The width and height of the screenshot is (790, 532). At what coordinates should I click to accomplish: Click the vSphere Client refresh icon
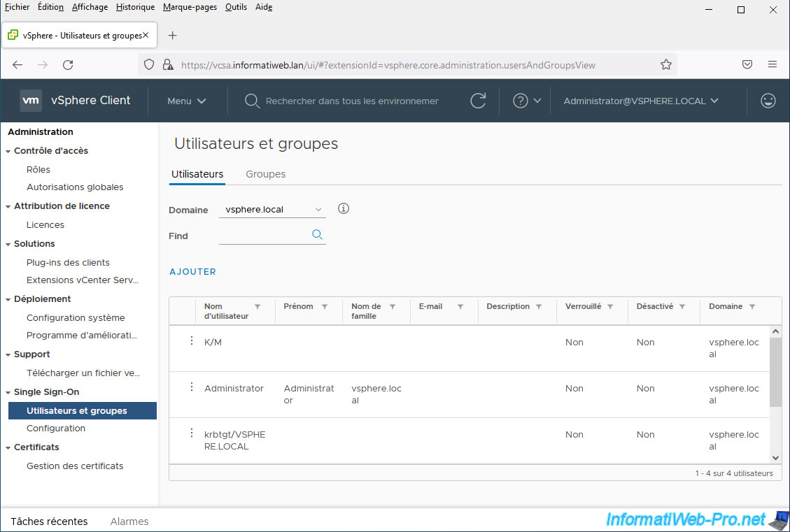pyautogui.click(x=478, y=101)
